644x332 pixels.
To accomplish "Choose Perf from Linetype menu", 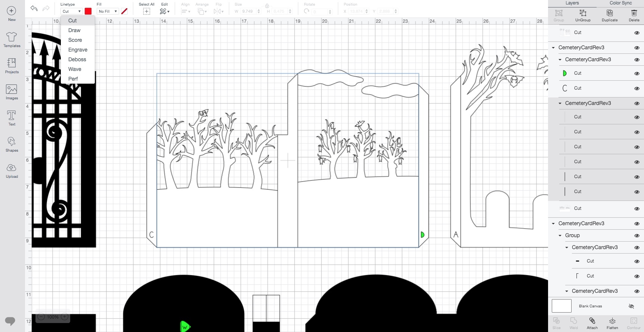I will coord(78,79).
